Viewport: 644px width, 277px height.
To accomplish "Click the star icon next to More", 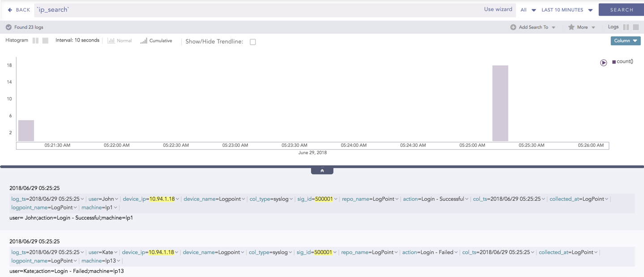I will point(571,27).
